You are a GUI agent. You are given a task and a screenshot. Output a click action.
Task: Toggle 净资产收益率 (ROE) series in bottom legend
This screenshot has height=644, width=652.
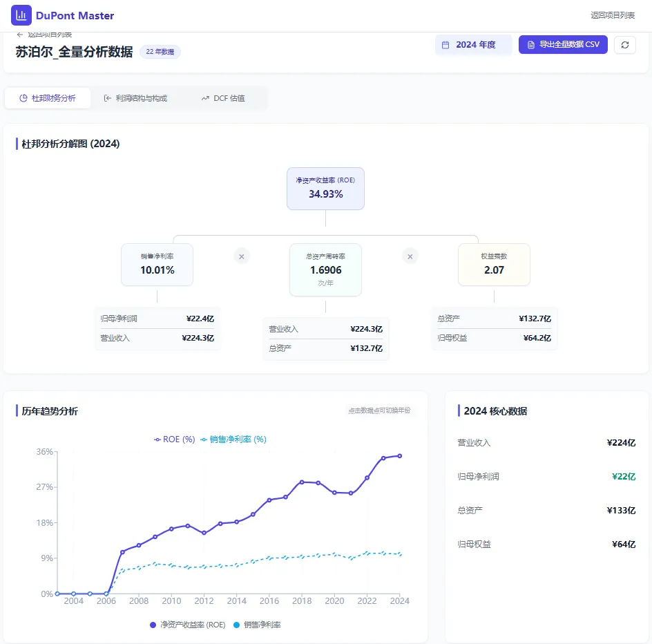pos(188,625)
